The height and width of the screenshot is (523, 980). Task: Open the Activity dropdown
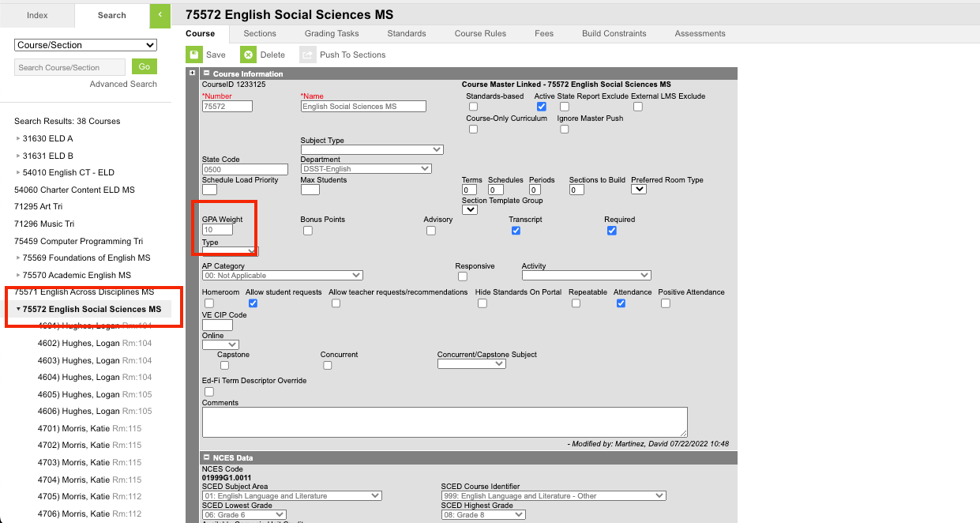point(587,275)
